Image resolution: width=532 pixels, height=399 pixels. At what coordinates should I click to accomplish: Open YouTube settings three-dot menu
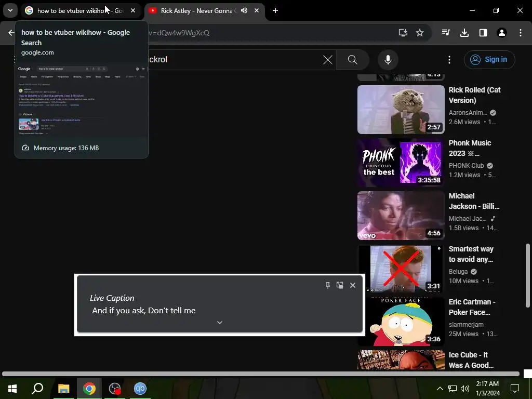pyautogui.click(x=449, y=60)
